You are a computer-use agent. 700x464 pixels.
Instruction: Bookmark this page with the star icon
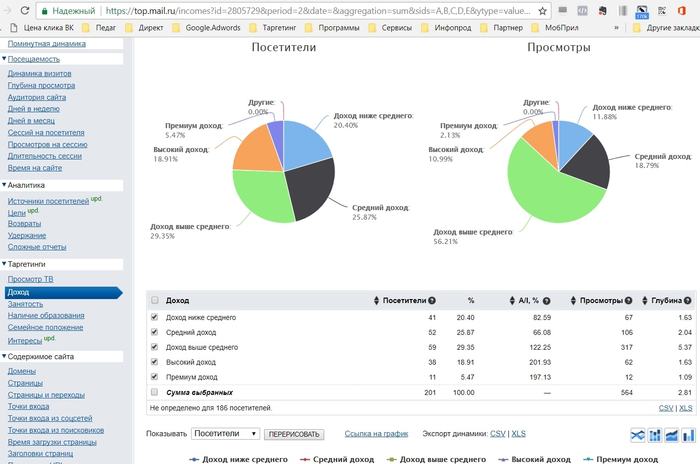[x=542, y=11]
